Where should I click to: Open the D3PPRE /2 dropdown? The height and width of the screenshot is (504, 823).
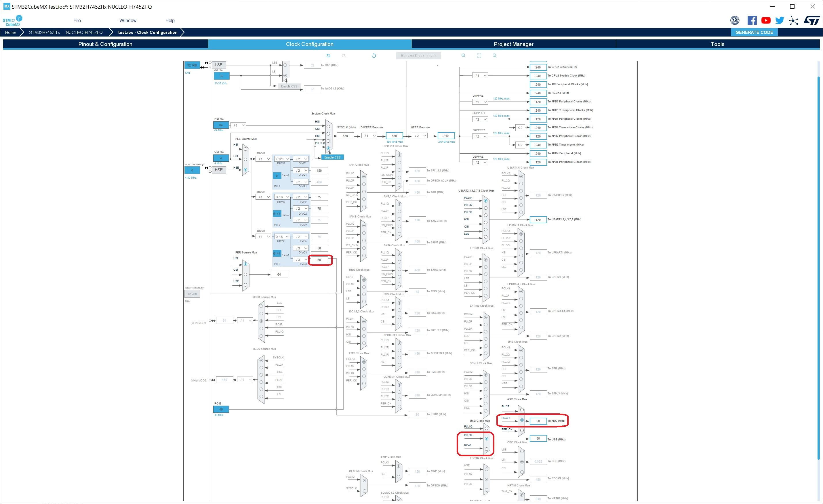tap(480, 162)
